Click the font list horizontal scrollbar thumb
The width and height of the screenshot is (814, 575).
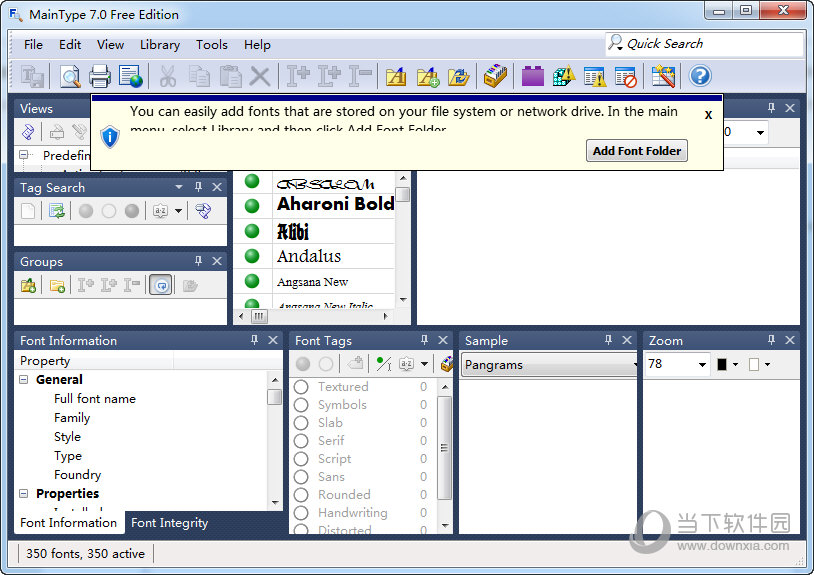pos(259,316)
